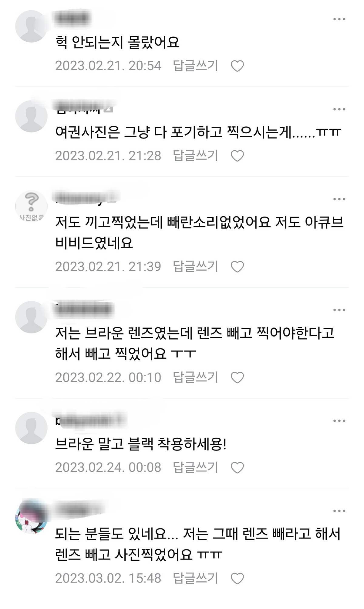Open three-dot menu for 여권사진 comment
Viewport: 364px width, 609px height.
click(339, 109)
